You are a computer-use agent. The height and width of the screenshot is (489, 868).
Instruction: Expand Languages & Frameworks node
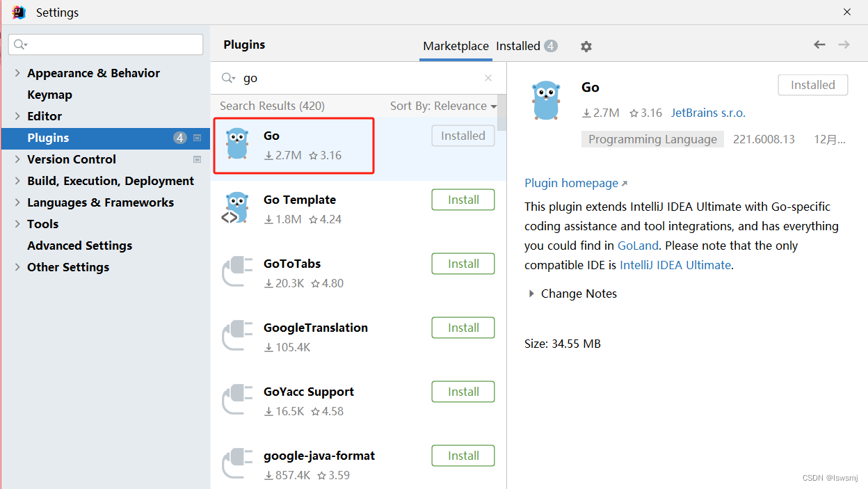[x=17, y=202]
